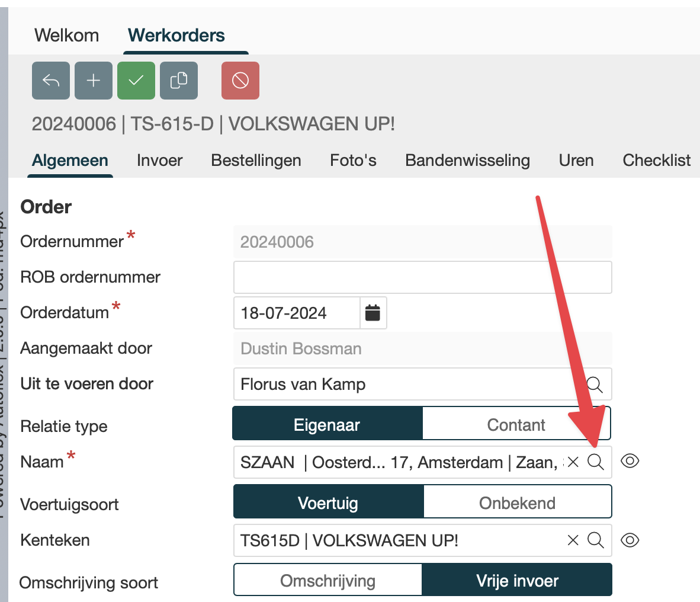View customer details via Naam eye icon
700x602 pixels.
click(x=630, y=461)
